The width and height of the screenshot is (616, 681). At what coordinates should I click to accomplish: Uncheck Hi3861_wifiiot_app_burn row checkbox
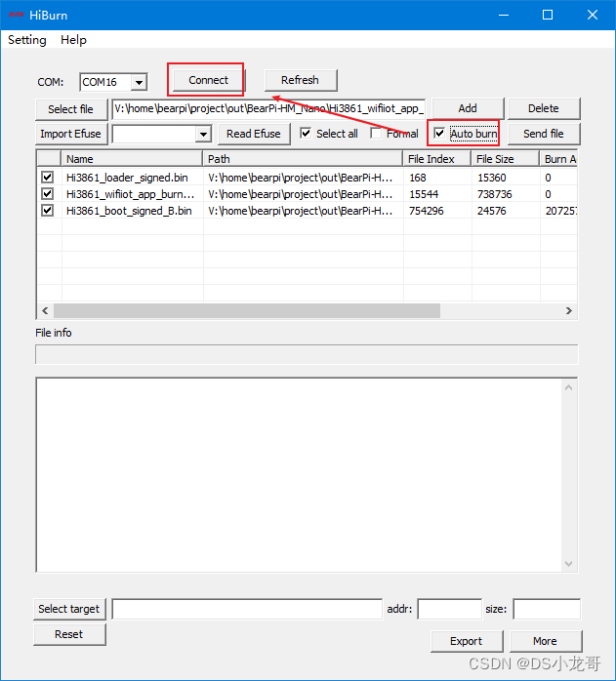pos(48,194)
